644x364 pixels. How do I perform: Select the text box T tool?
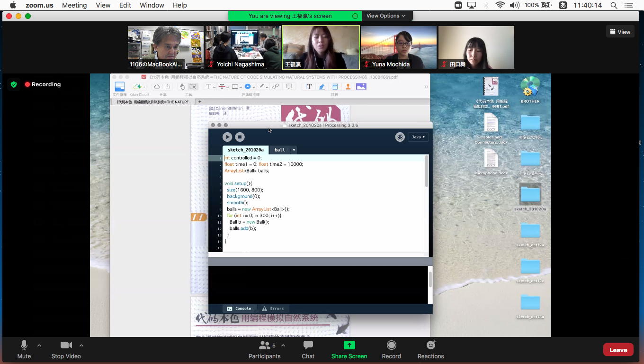(309, 87)
